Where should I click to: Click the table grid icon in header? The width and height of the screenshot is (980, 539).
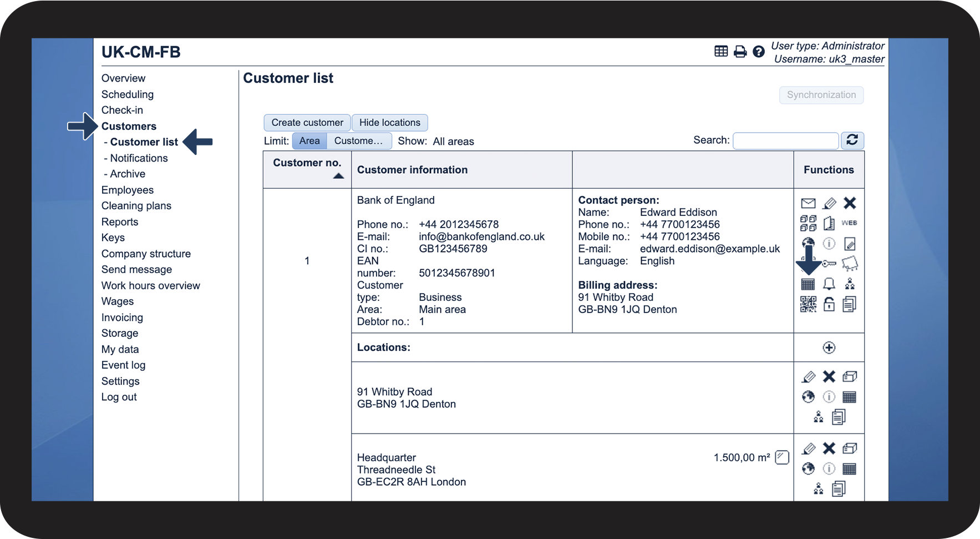coord(721,52)
